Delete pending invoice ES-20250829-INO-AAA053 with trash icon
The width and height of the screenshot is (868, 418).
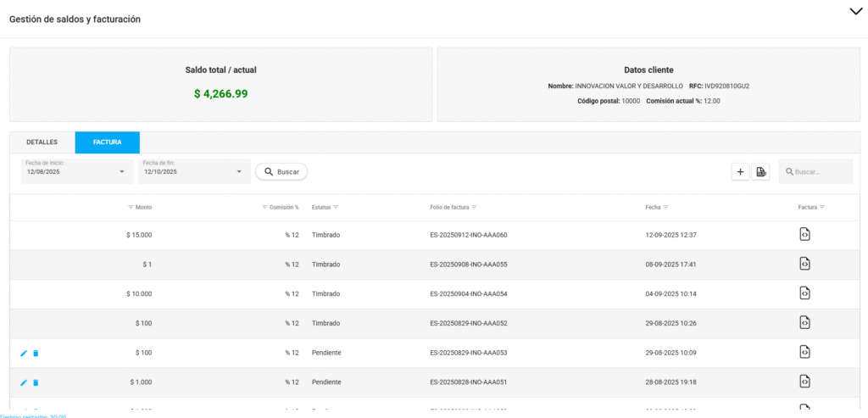[x=36, y=353]
